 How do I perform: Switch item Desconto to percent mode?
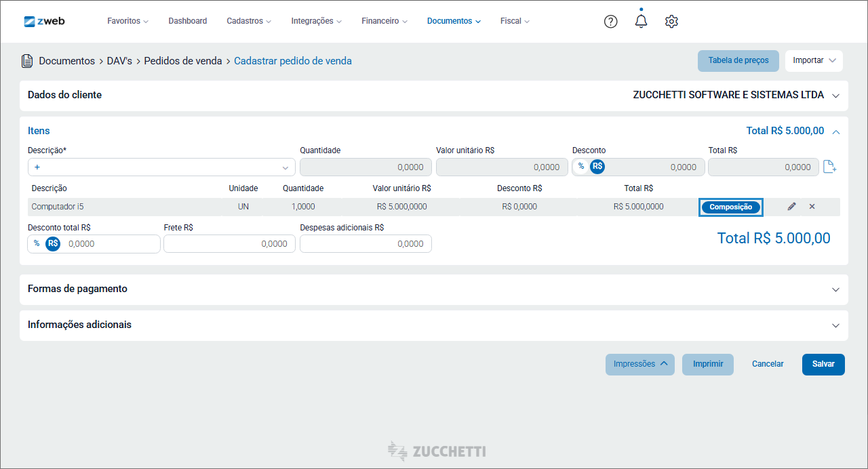pos(581,167)
